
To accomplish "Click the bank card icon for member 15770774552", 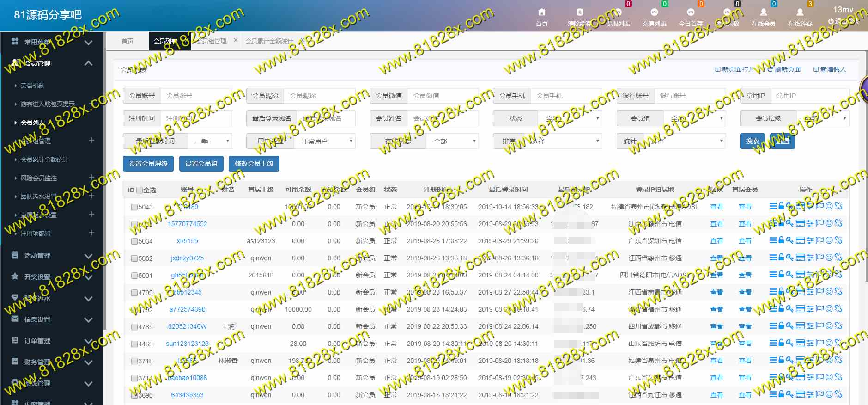I will coord(800,223).
